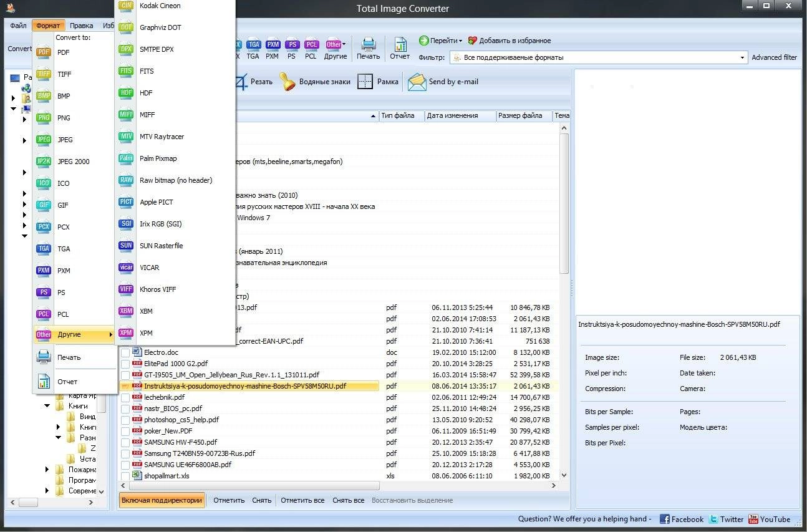Sort by the Дата изменения column header
Screen dimensions: 807x532
point(460,115)
